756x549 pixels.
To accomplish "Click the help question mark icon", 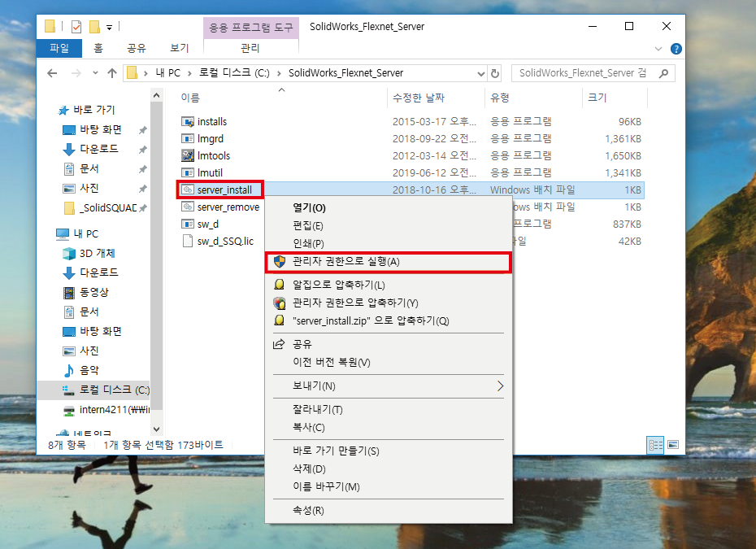I will (676, 49).
